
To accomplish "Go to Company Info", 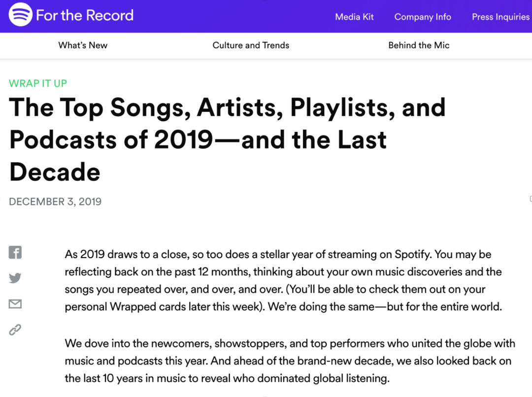I will pos(423,17).
